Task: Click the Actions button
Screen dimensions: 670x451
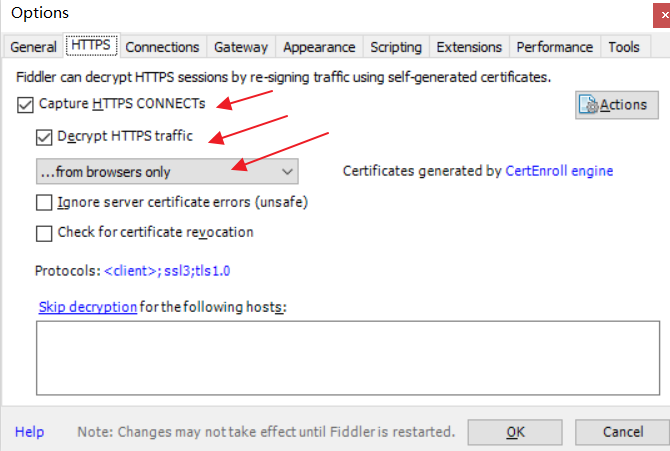Action: point(617,105)
